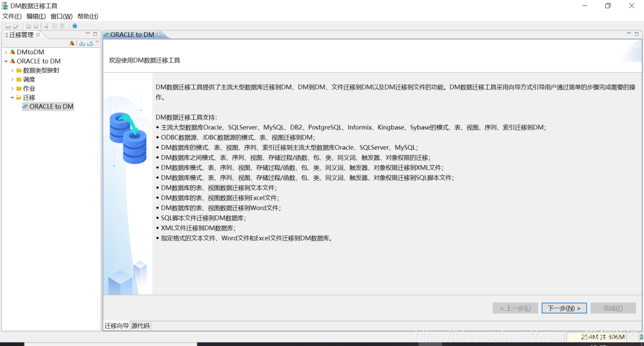Select the DMtoDM project in the tree

(30, 52)
